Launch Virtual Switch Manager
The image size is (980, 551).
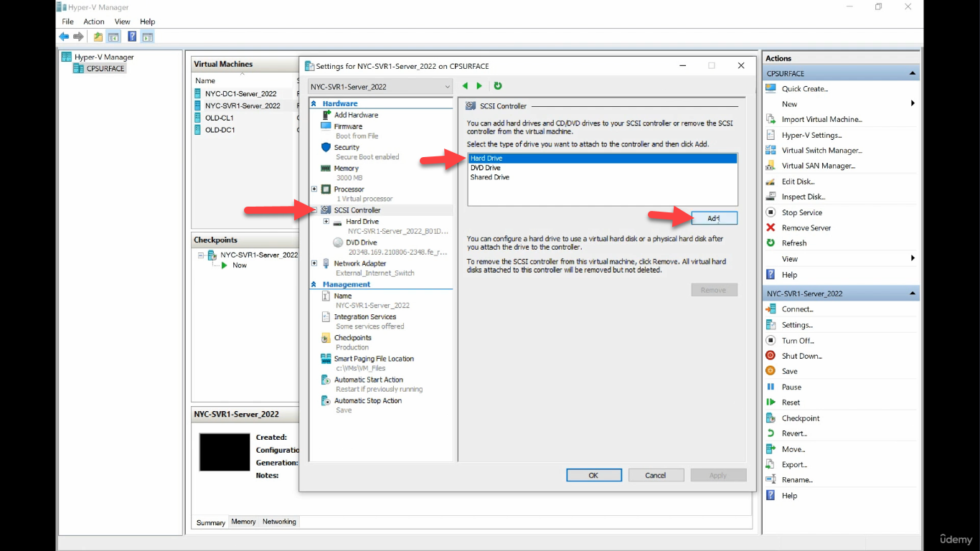tap(822, 151)
